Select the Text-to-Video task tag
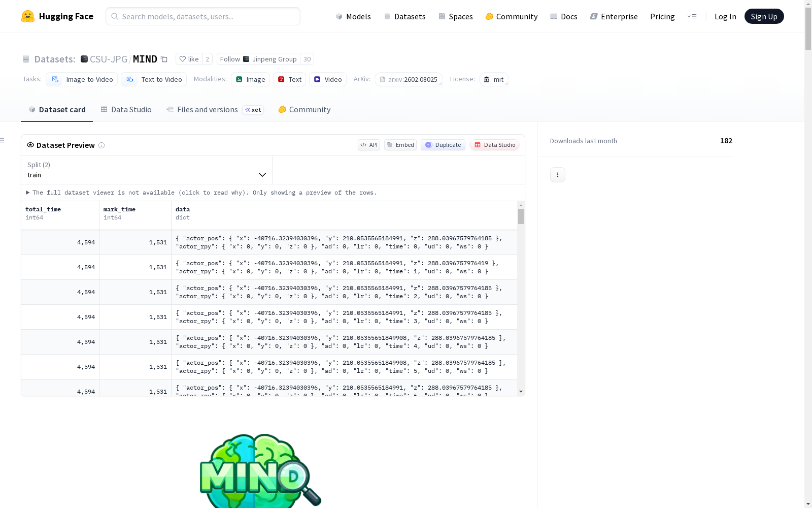This screenshot has width=812, height=508. (154, 79)
